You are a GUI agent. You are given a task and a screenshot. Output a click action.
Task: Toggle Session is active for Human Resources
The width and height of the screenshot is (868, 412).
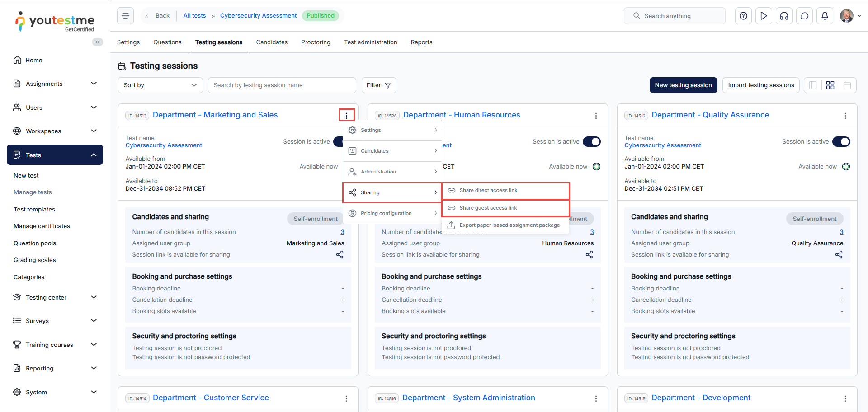[591, 142]
